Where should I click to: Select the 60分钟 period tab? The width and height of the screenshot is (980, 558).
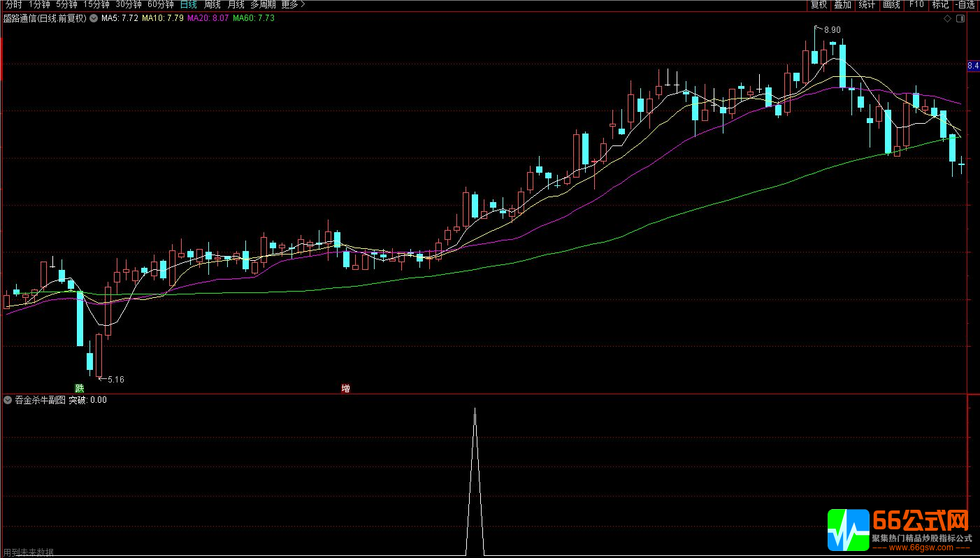(x=161, y=4)
